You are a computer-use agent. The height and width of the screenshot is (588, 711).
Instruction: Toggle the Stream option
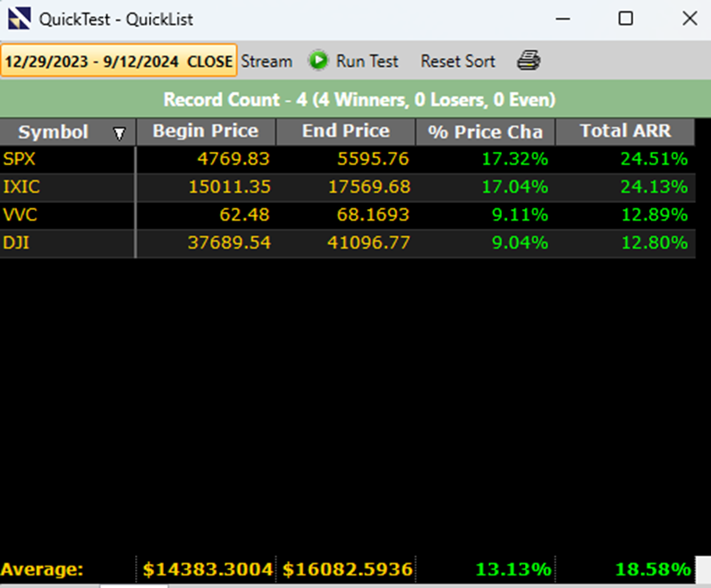click(267, 62)
